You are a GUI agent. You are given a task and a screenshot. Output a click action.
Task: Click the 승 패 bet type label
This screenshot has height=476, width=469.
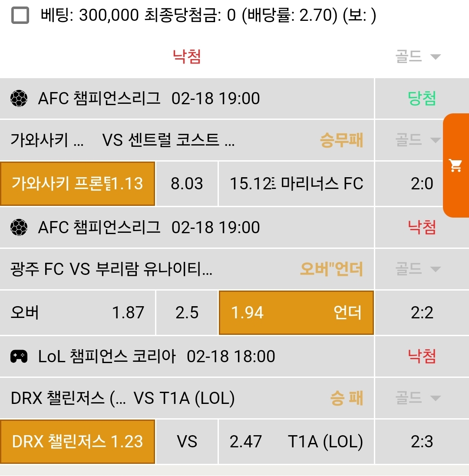point(347,398)
